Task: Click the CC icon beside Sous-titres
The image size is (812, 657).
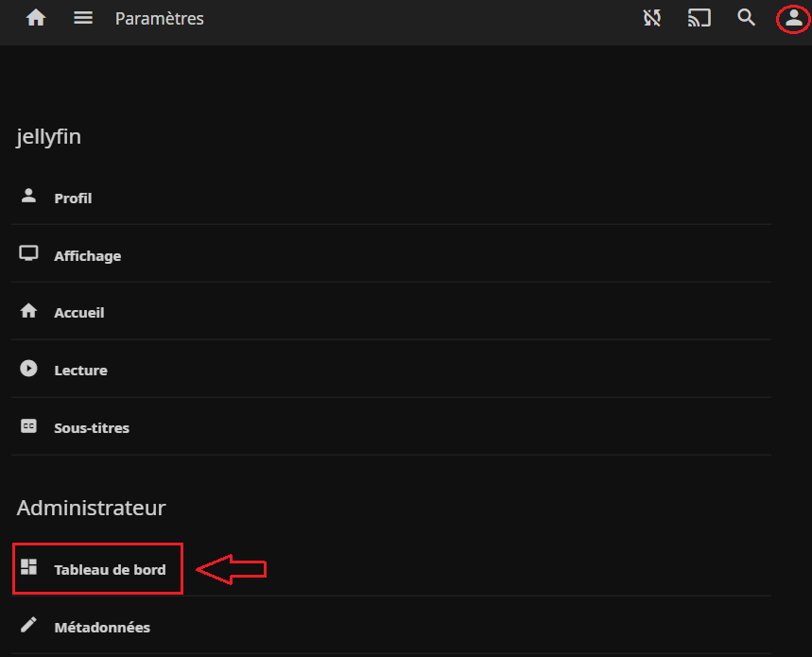Action: click(28, 426)
